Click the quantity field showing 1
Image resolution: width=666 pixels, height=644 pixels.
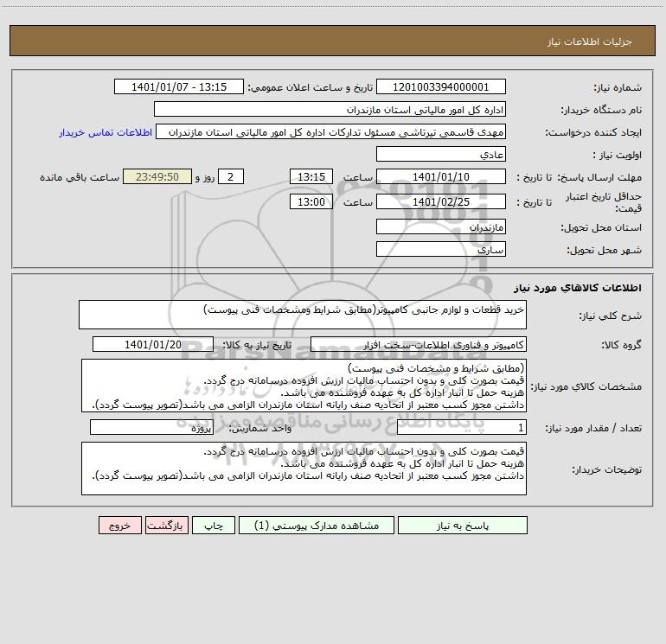point(462,428)
